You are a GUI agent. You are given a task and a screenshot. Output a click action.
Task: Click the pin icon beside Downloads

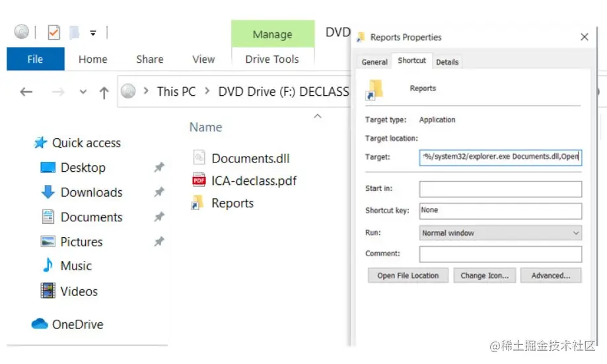click(159, 192)
